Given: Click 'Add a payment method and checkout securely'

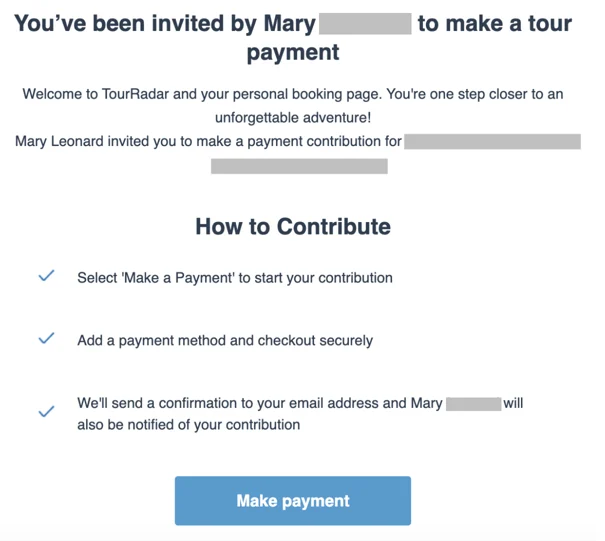Looking at the screenshot, I should coord(225,340).
